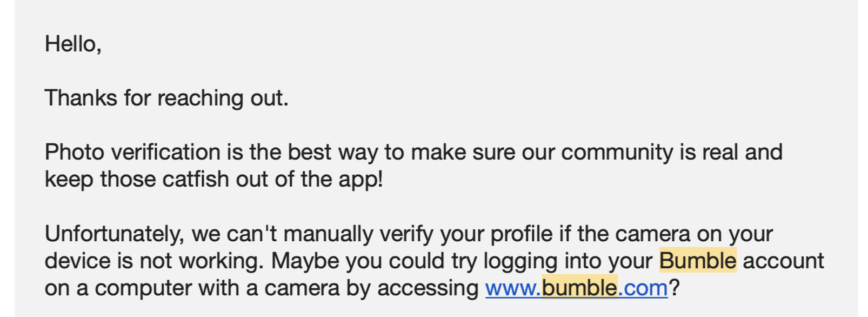Click the question mark after the link
Screen dimensions: 868x317
(673, 288)
